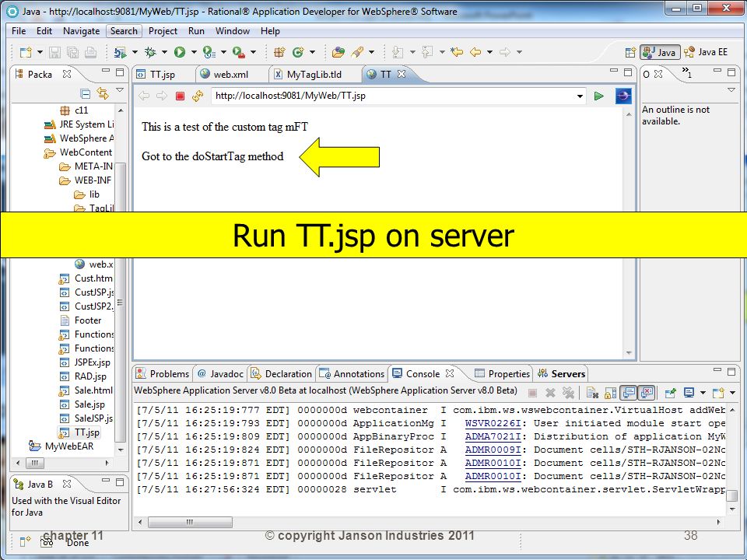Click the Clear Console icon
This screenshot has width=747, height=560.
click(x=592, y=393)
